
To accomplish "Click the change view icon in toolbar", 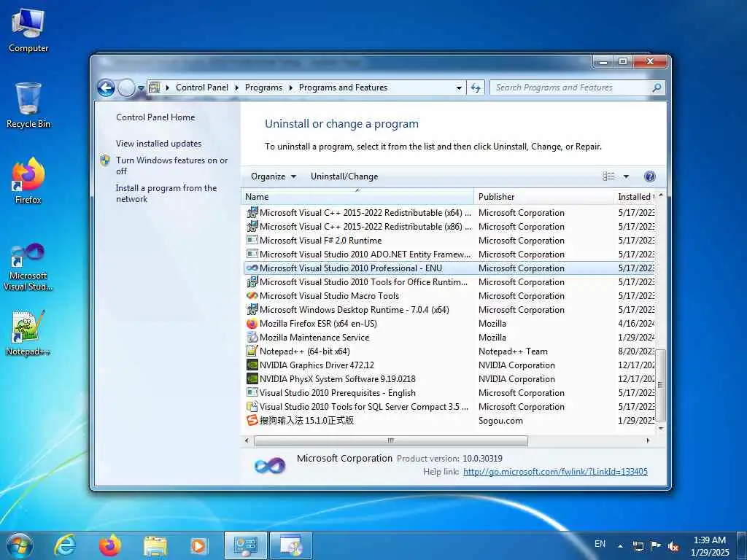I will click(609, 176).
